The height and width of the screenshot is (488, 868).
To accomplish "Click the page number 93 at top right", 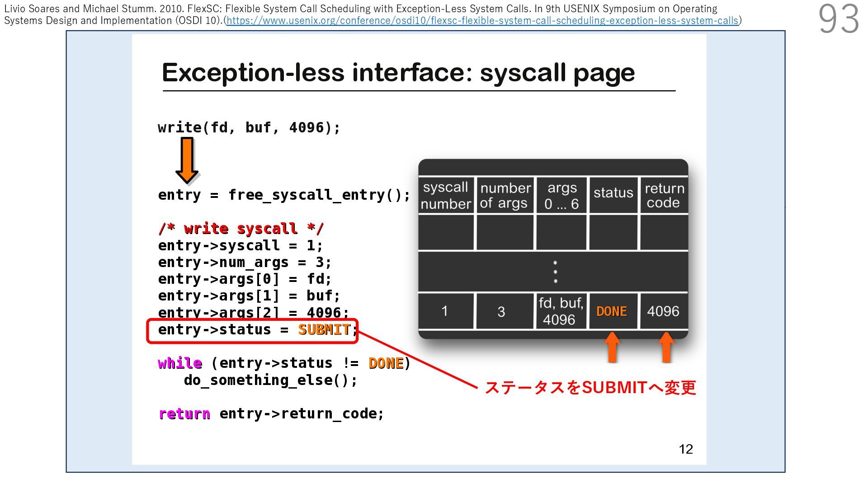I will (838, 19).
